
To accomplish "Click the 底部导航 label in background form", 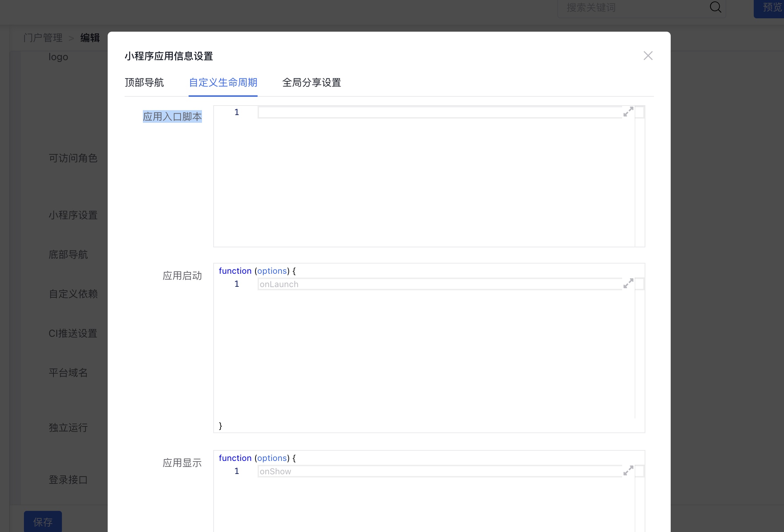I will point(68,254).
